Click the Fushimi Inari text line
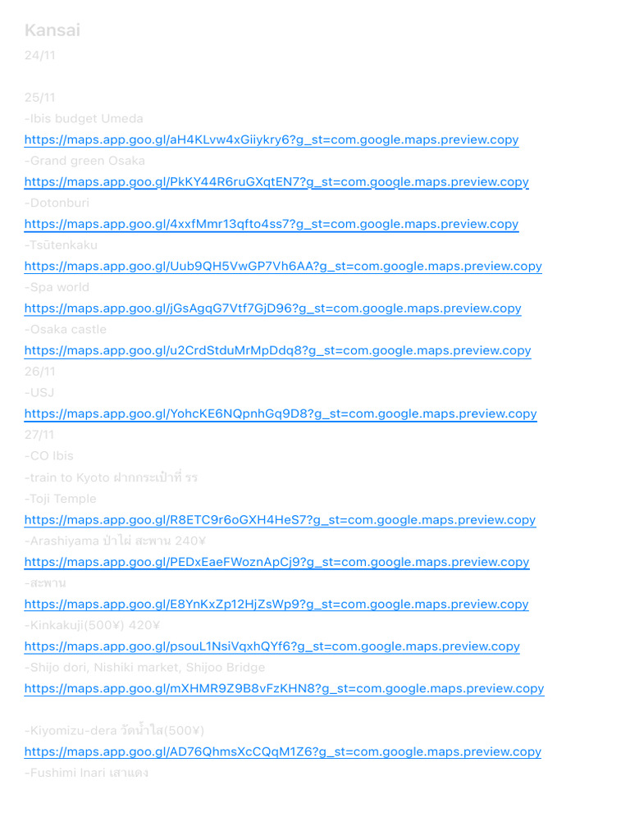Image resolution: width=630 pixels, height=840 pixels. coord(86,773)
